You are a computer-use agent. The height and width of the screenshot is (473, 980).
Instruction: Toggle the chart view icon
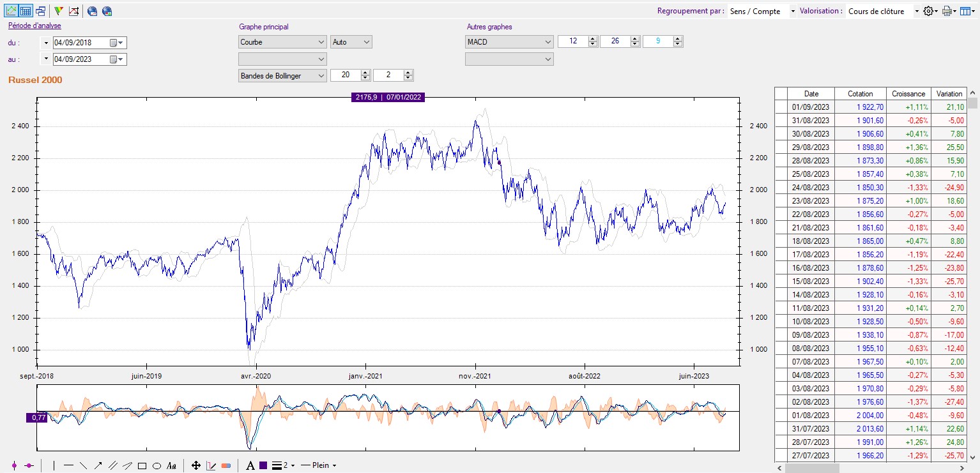pos(11,11)
